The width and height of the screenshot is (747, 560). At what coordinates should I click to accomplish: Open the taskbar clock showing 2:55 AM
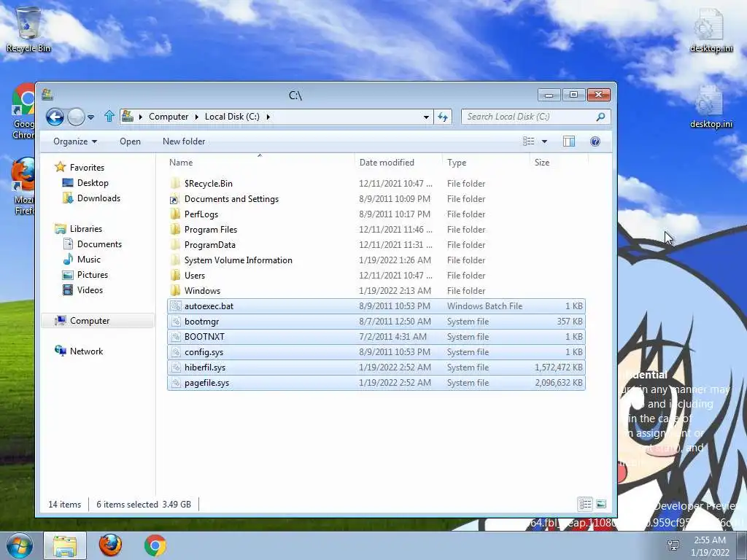point(710,546)
